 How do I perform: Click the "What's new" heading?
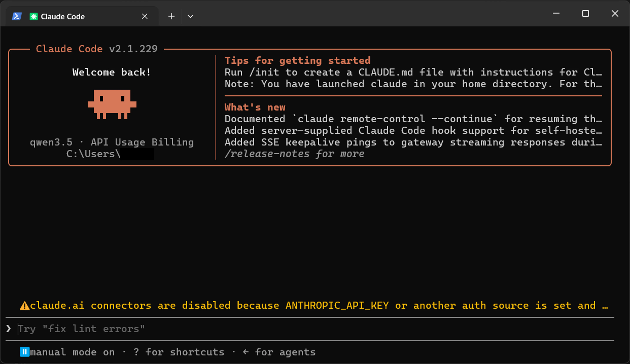tap(255, 107)
